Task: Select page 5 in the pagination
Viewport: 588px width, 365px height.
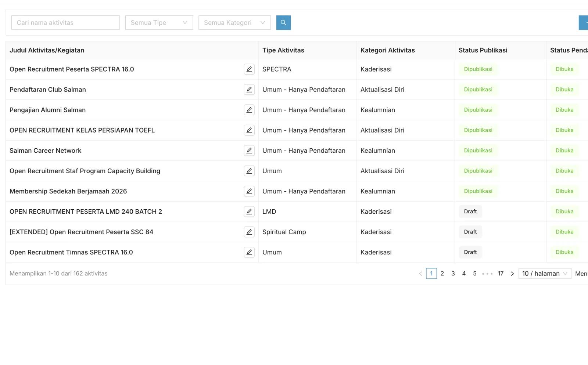Action: click(x=475, y=274)
